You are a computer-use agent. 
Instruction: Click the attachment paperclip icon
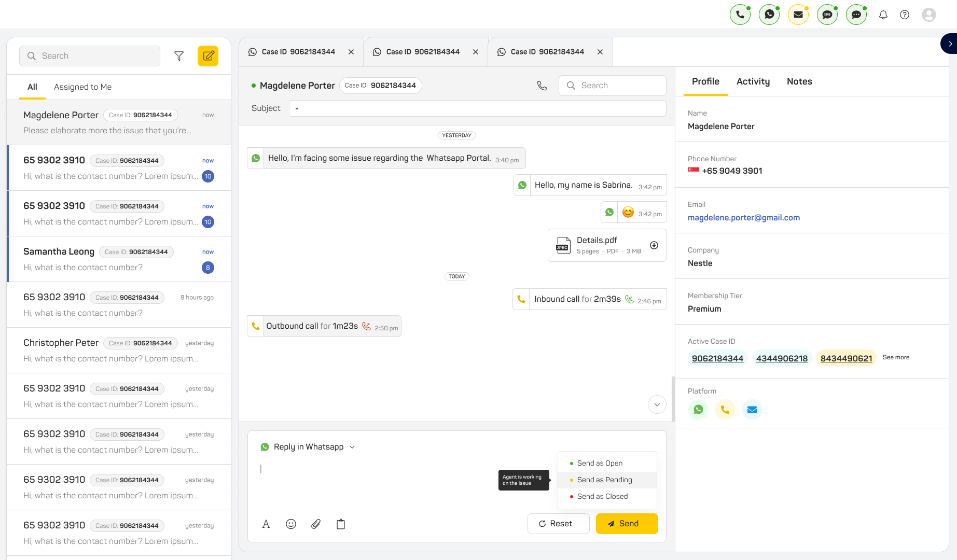[x=316, y=524]
